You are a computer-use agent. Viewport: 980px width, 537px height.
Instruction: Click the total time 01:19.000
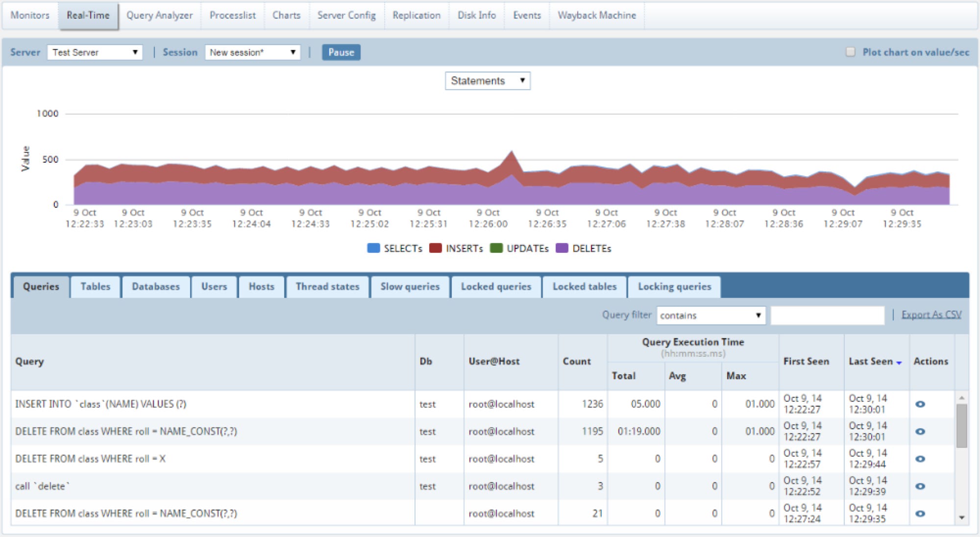[639, 432]
